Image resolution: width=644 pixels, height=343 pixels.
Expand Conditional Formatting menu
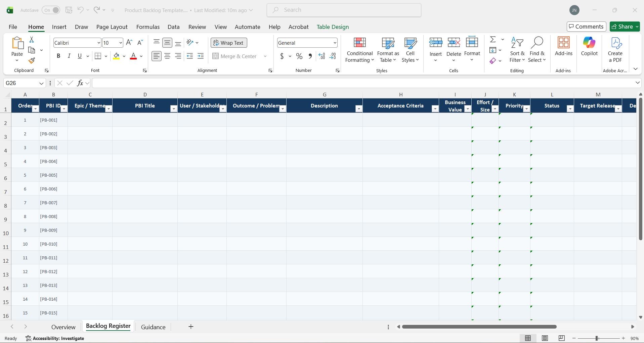pos(359,50)
